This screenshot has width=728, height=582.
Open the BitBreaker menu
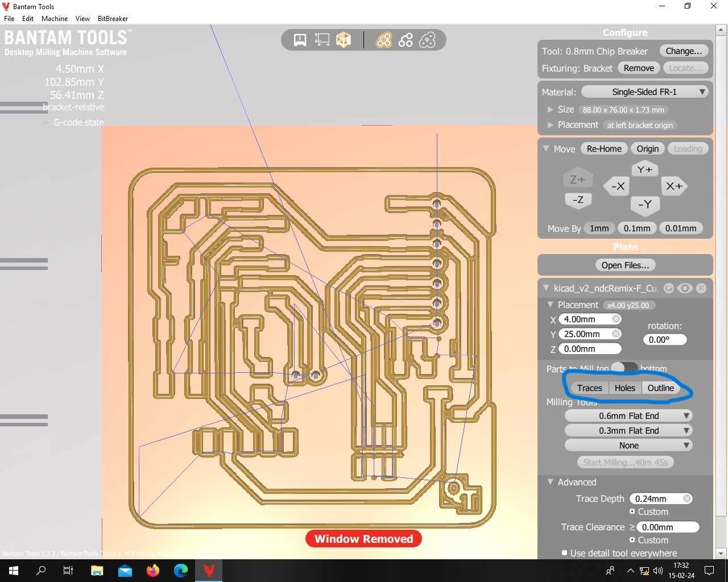[113, 18]
